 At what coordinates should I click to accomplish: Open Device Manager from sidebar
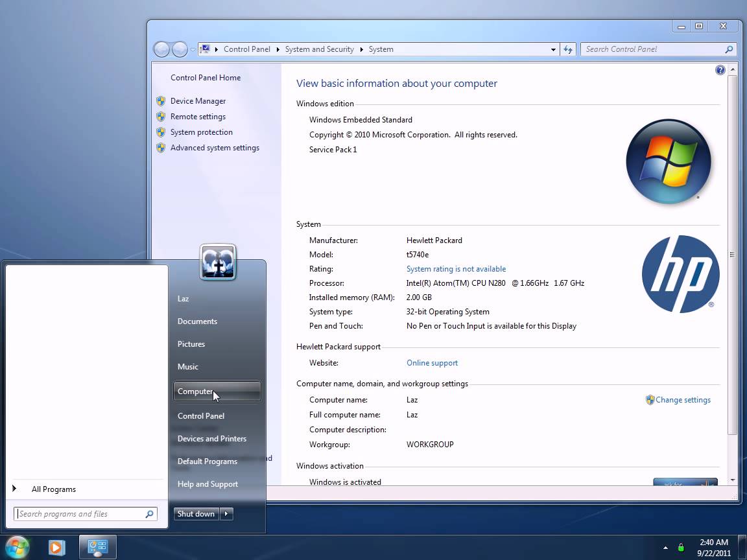[198, 101]
